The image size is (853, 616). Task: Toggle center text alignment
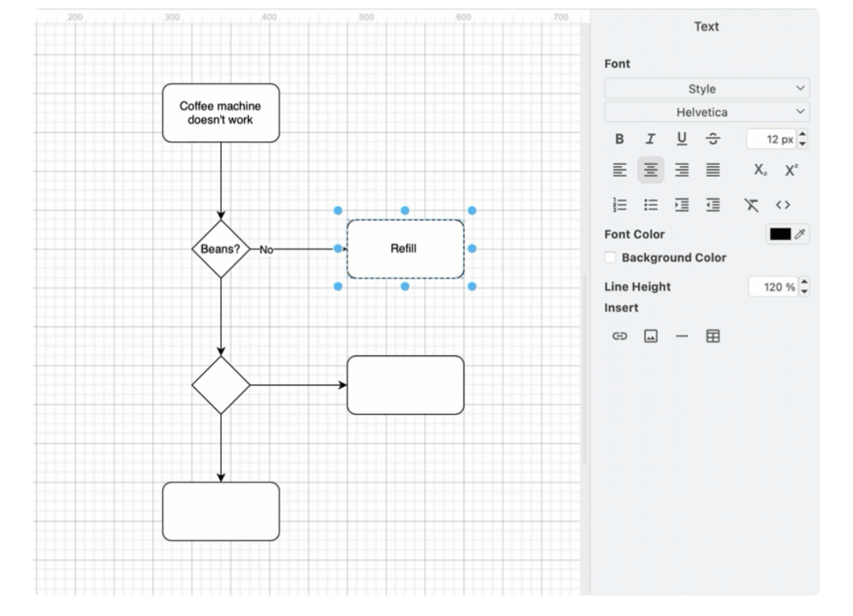click(651, 170)
